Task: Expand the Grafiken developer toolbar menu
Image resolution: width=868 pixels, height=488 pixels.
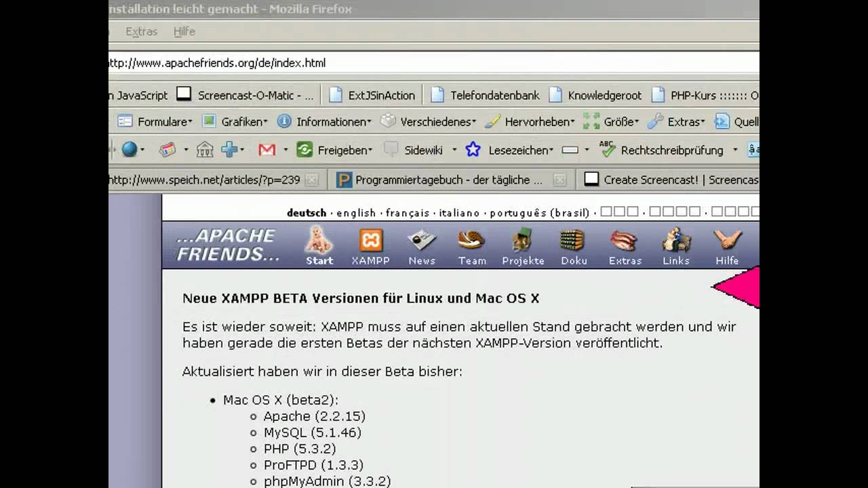Action: click(x=235, y=122)
